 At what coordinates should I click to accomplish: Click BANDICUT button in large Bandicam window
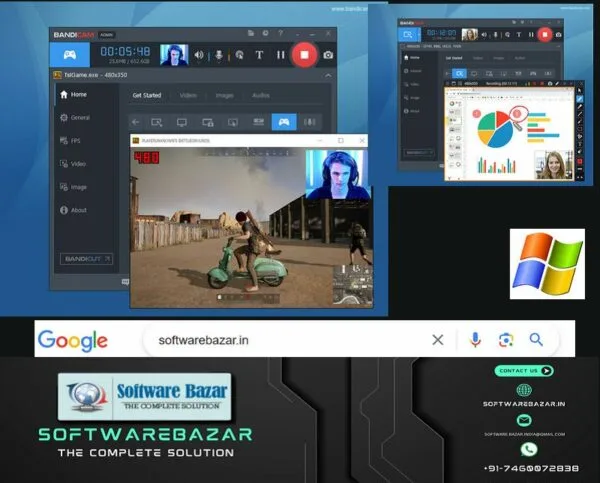pyautogui.click(x=86, y=259)
